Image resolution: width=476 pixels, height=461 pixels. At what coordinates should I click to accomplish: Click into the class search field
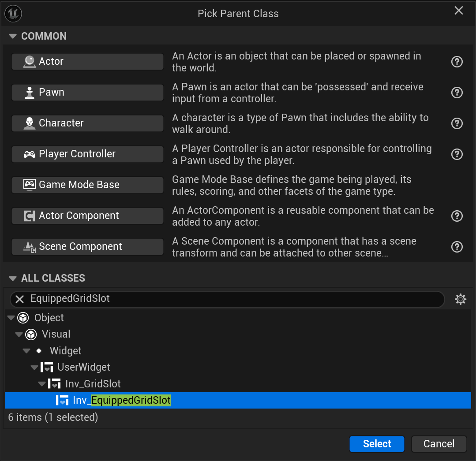pos(234,299)
